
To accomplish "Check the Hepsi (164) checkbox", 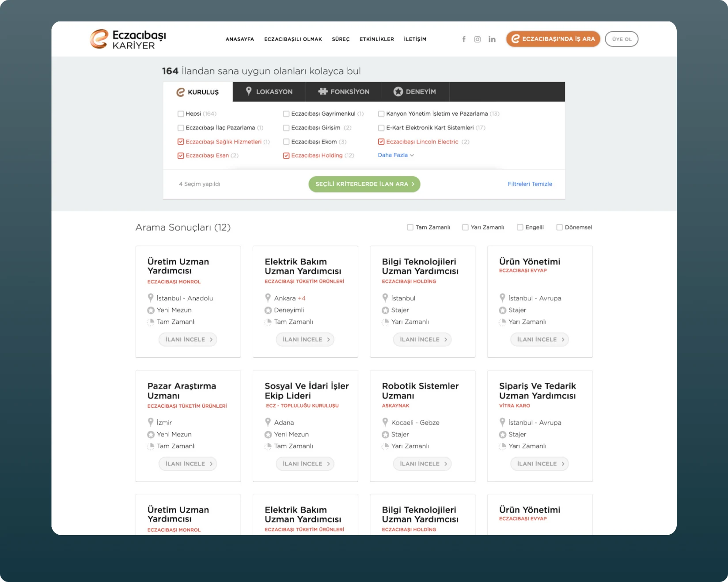I will pyautogui.click(x=181, y=114).
